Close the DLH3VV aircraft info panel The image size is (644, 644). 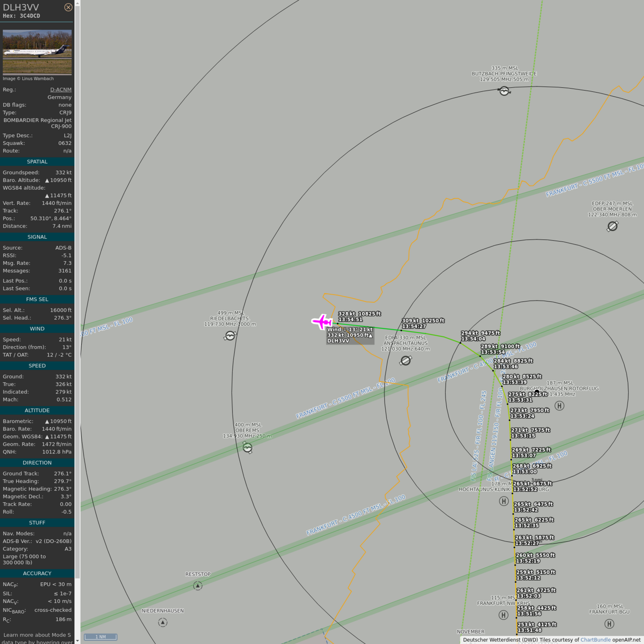click(x=68, y=7)
